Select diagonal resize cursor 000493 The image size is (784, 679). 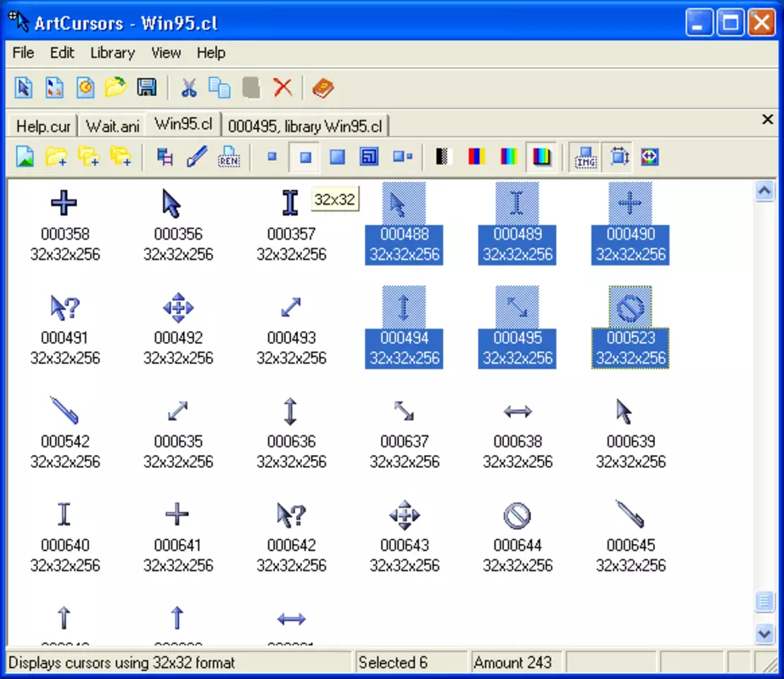(x=291, y=307)
